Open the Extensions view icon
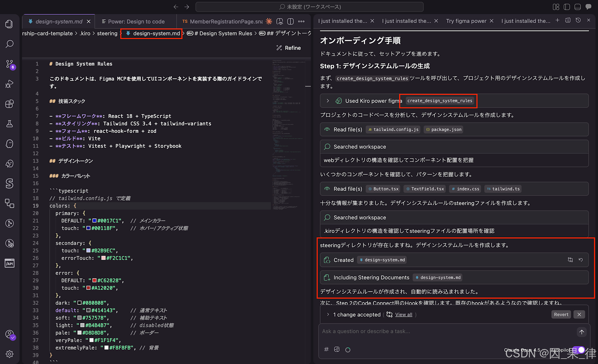Viewport: 598px width, 364px height. point(9,104)
